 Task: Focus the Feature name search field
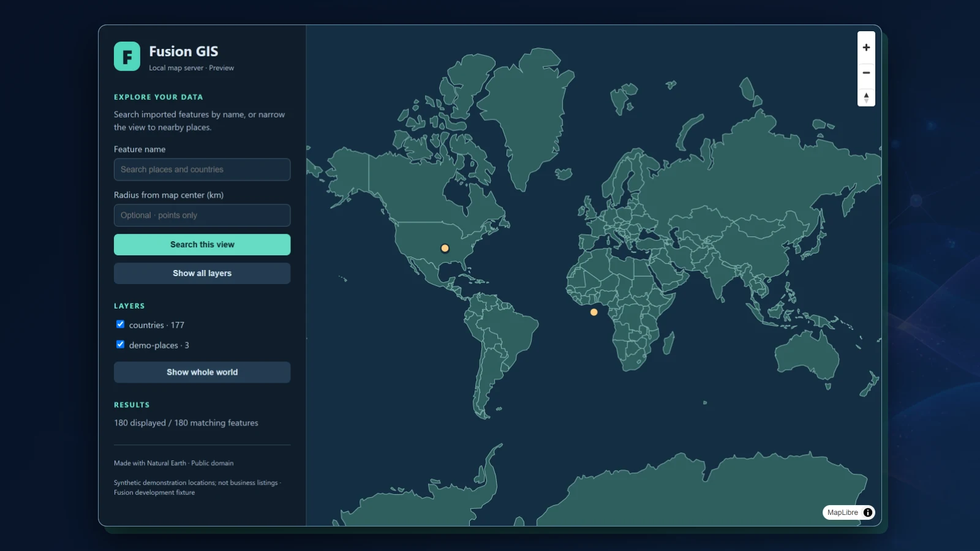202,170
